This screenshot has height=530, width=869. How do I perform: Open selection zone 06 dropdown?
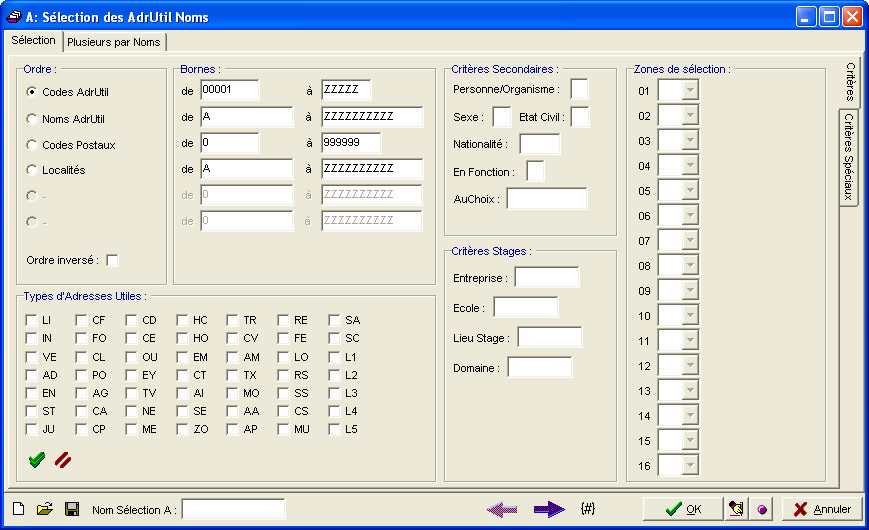pos(690,215)
